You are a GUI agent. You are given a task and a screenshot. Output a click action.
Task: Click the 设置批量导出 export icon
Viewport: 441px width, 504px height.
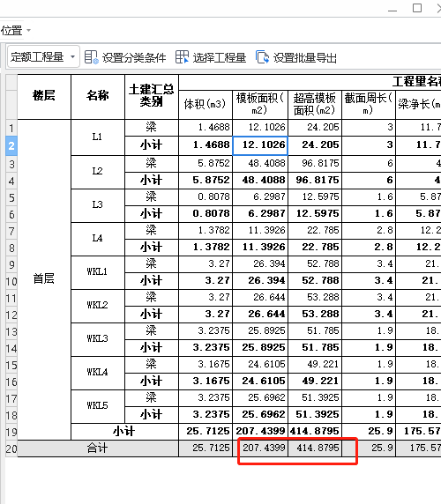263,57
